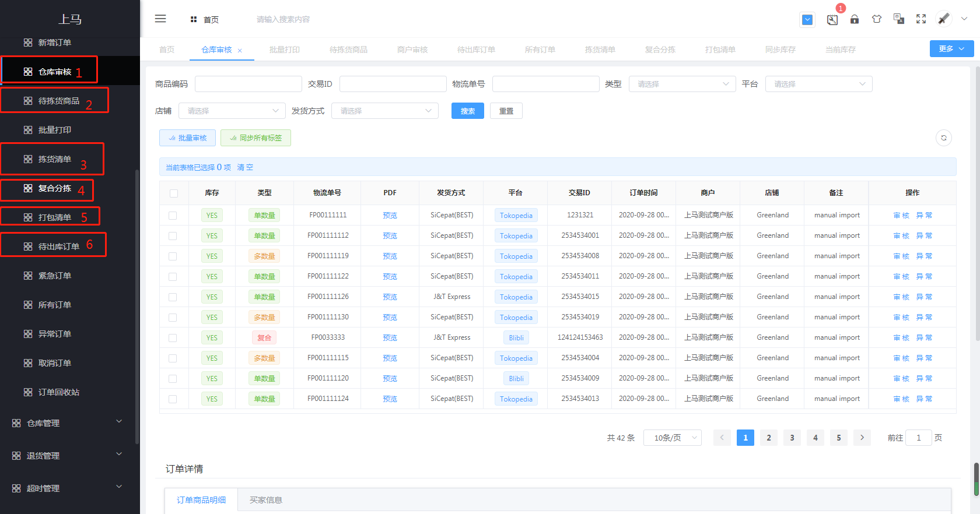Click the refresh icon above the table

coord(944,138)
